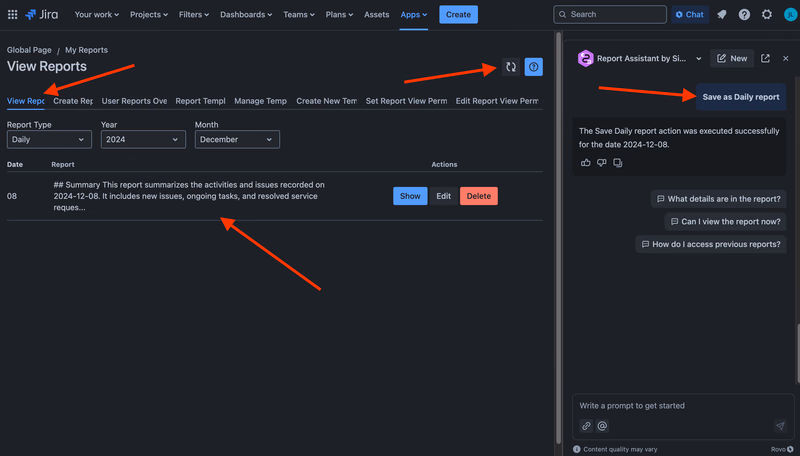Click the Report column header
The image size is (800, 456).
63,165
